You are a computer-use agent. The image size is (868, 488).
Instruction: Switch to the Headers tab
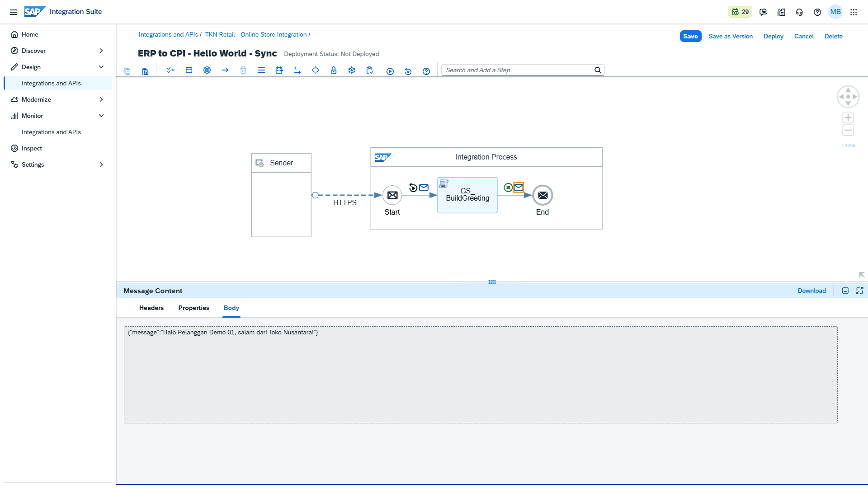click(x=151, y=308)
